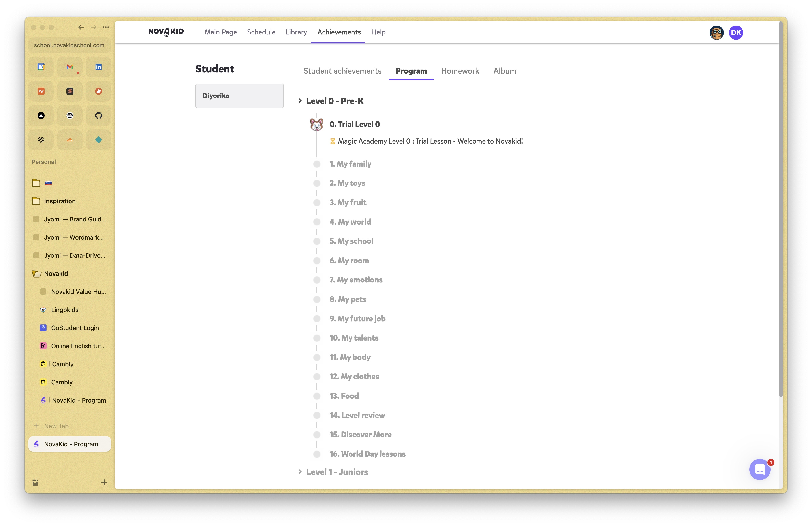This screenshot has height=526, width=812.
Task: Open the LinkedIn pinned tab
Action: (98, 67)
